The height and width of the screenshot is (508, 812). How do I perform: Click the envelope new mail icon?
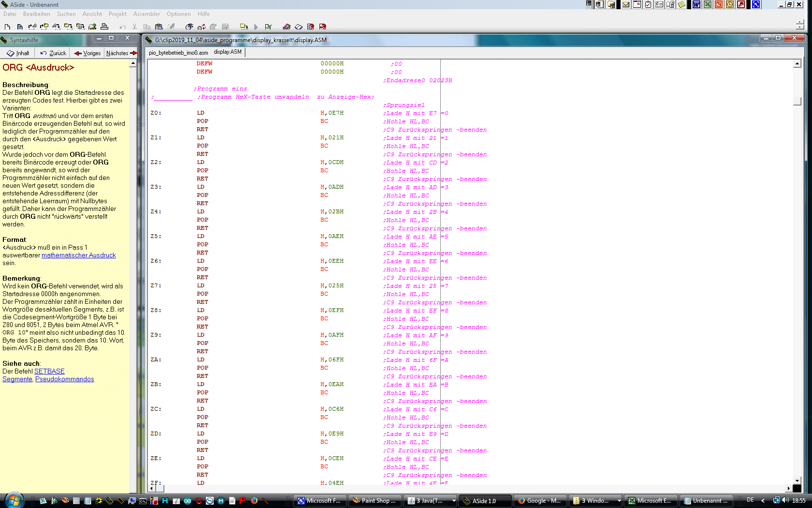click(626, 4)
